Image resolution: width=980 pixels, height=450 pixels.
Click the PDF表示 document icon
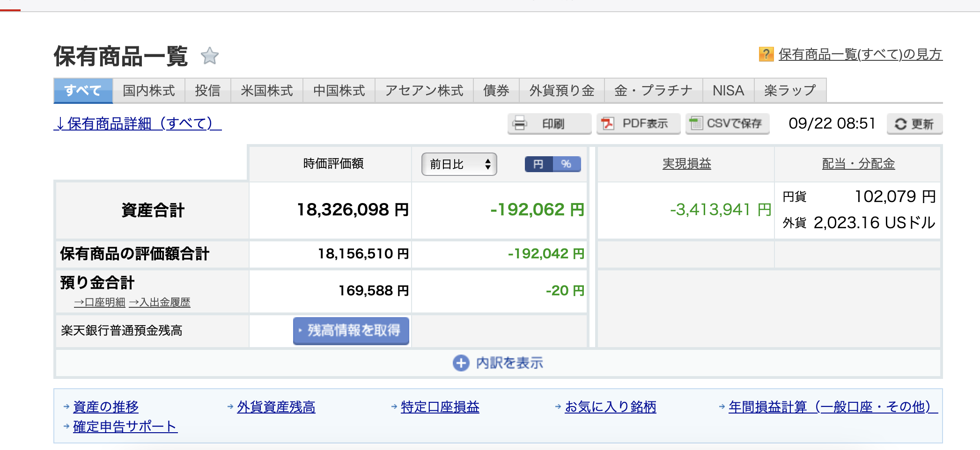pyautogui.click(x=608, y=124)
